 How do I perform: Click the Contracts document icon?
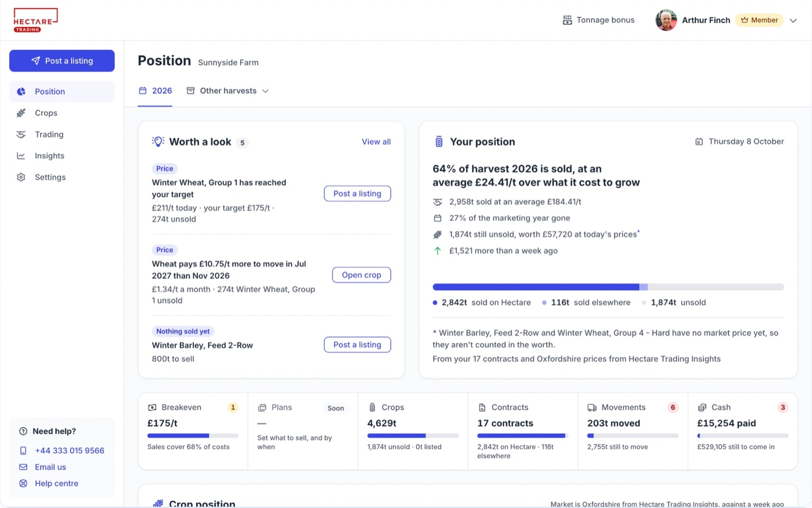[482, 408]
